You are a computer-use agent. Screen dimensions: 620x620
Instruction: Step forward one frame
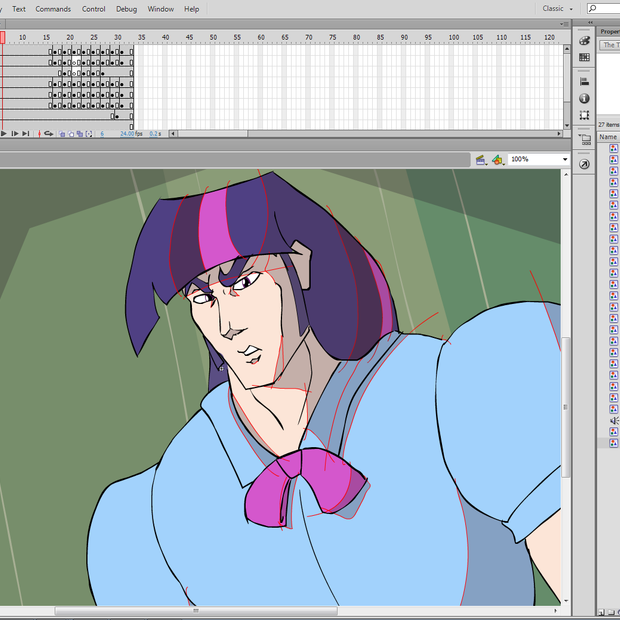click(x=15, y=134)
